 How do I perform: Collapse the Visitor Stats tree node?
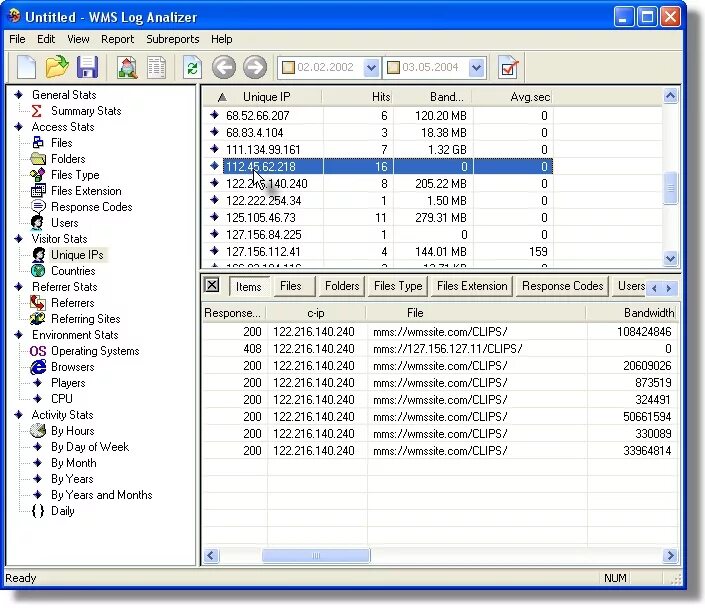pos(19,239)
